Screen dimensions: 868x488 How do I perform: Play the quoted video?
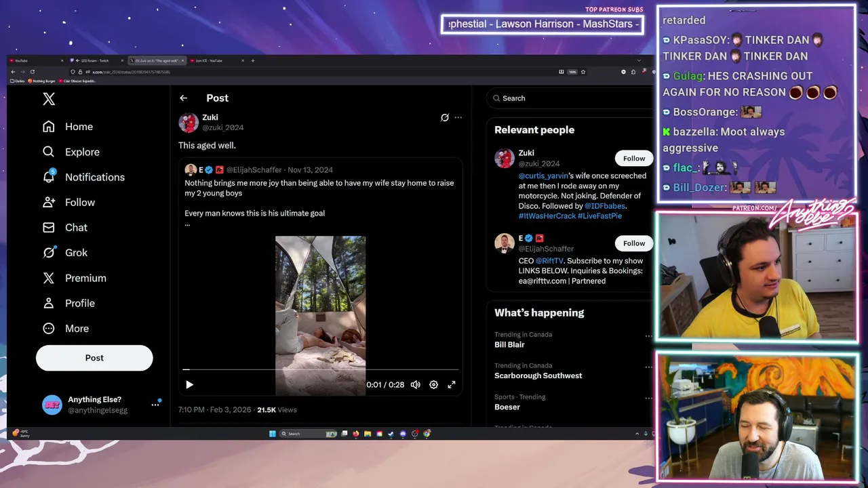point(189,385)
